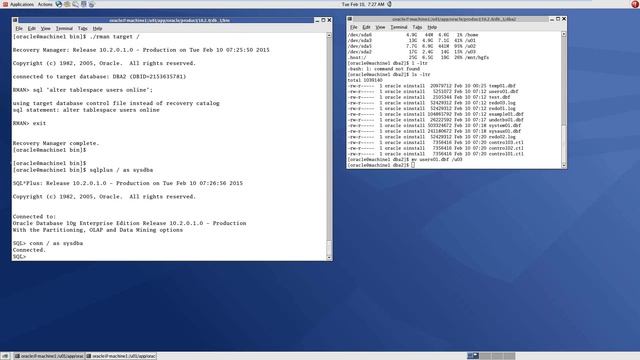The width and height of the screenshot is (640, 360).
Task: Select second workspace in switcher
Action: click(485, 356)
